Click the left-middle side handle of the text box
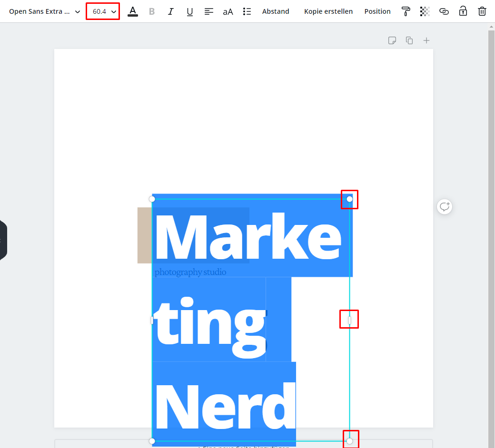 pyautogui.click(x=152, y=320)
